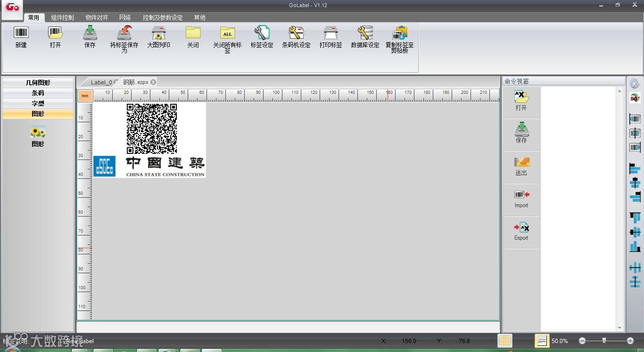This screenshot has height=352, width=644.
Task: Open the 控制及参数设定 ribbon tab
Action: tap(163, 17)
